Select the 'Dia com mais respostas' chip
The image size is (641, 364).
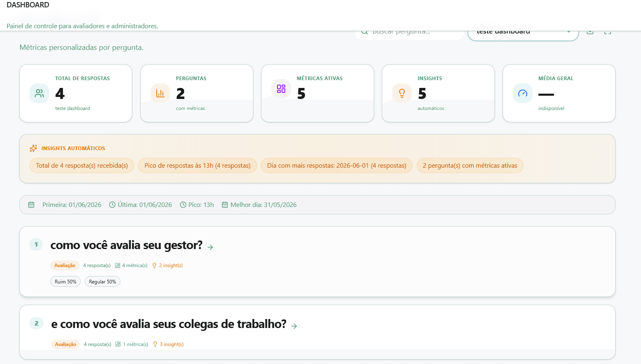336,165
